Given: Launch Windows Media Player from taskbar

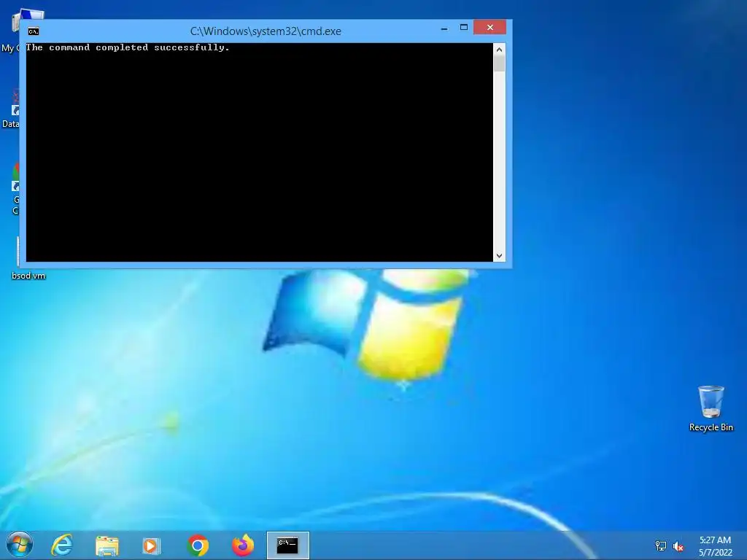Looking at the screenshot, I should tap(152, 545).
